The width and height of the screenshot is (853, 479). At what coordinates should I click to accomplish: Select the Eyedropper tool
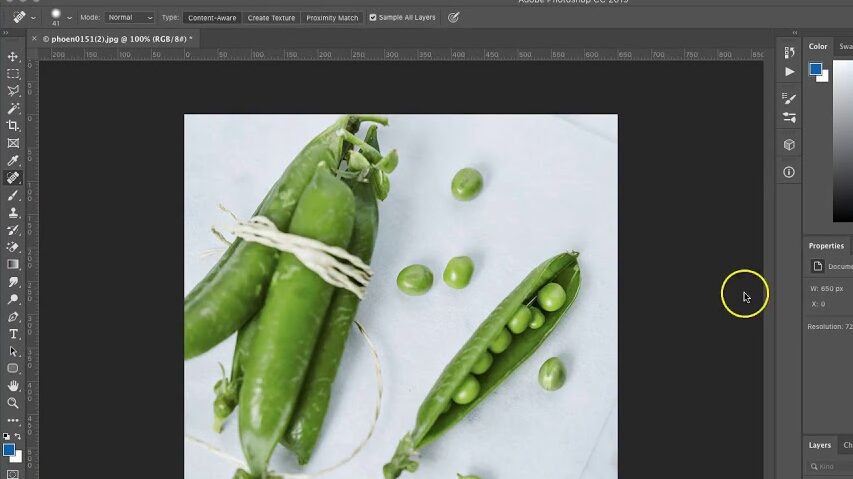[x=13, y=160]
